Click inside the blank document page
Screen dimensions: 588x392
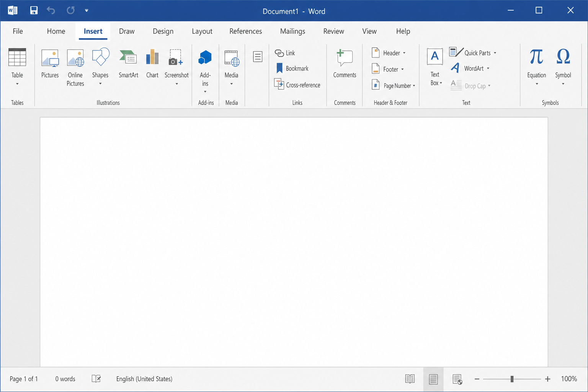(294, 242)
